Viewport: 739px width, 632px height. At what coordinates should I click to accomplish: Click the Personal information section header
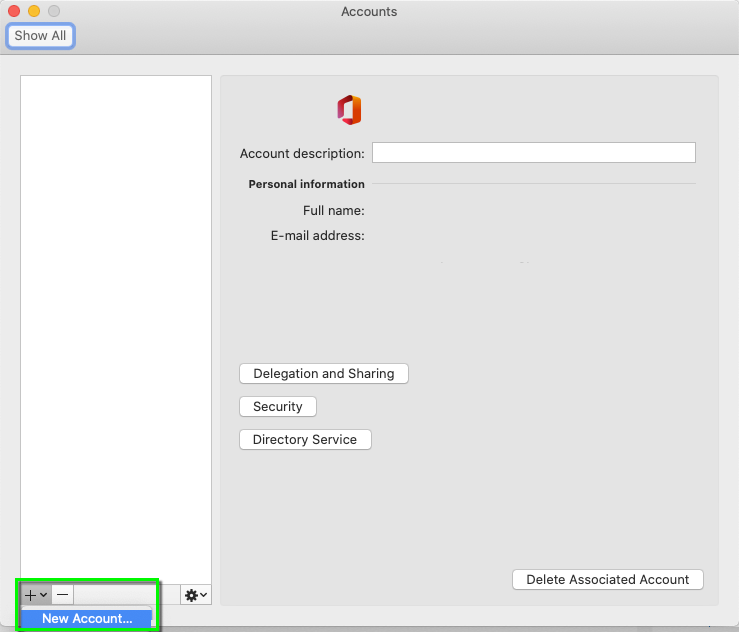pyautogui.click(x=306, y=184)
